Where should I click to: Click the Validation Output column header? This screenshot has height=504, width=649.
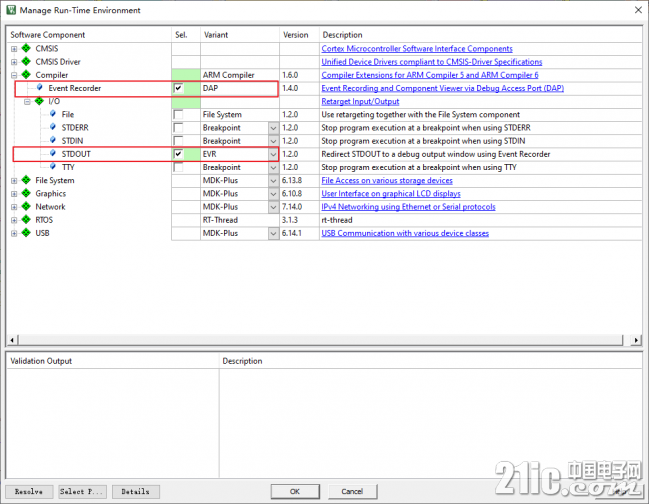(x=113, y=361)
